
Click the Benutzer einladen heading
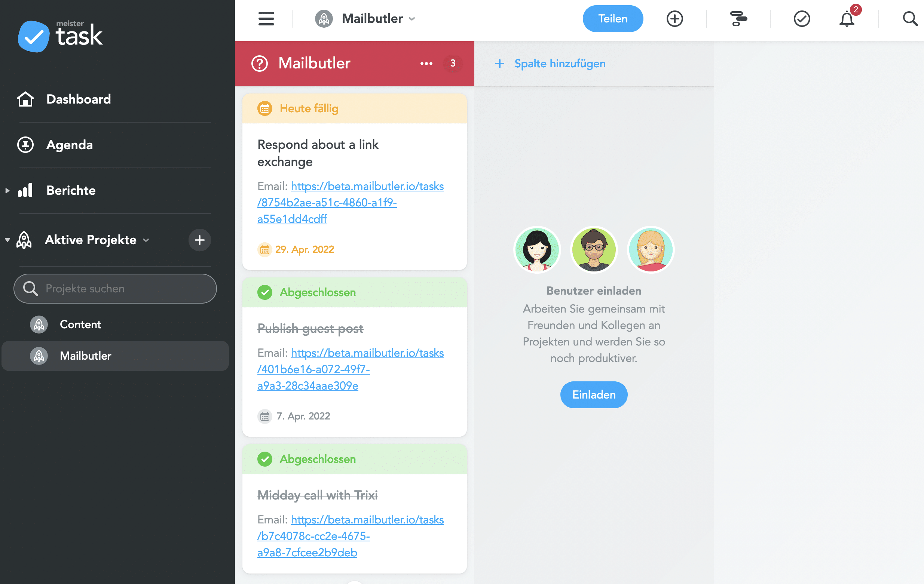tap(594, 291)
